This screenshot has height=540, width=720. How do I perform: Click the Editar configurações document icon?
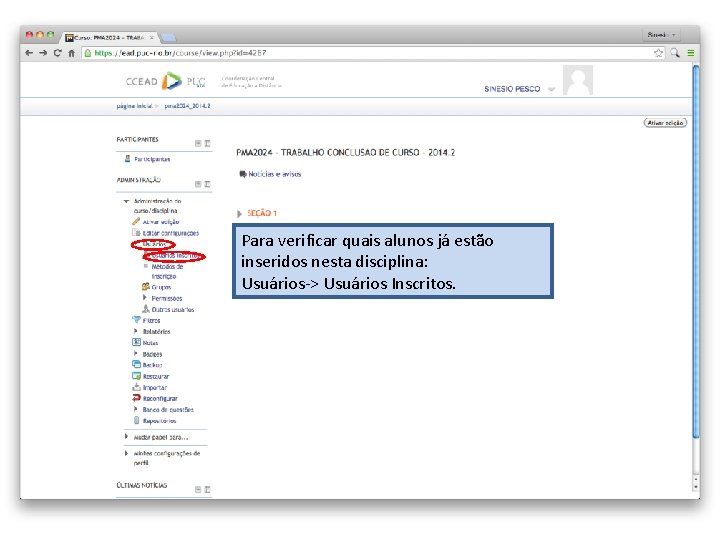136,233
